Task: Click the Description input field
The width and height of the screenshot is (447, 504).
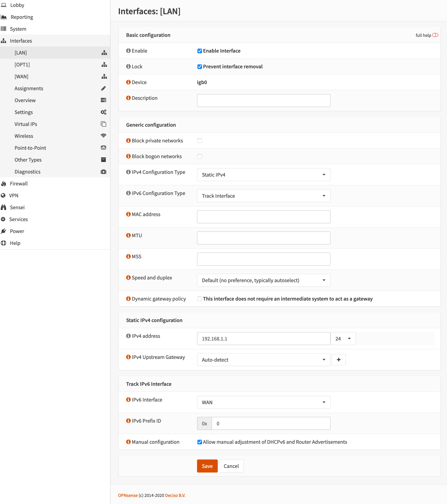Action: 264,101
